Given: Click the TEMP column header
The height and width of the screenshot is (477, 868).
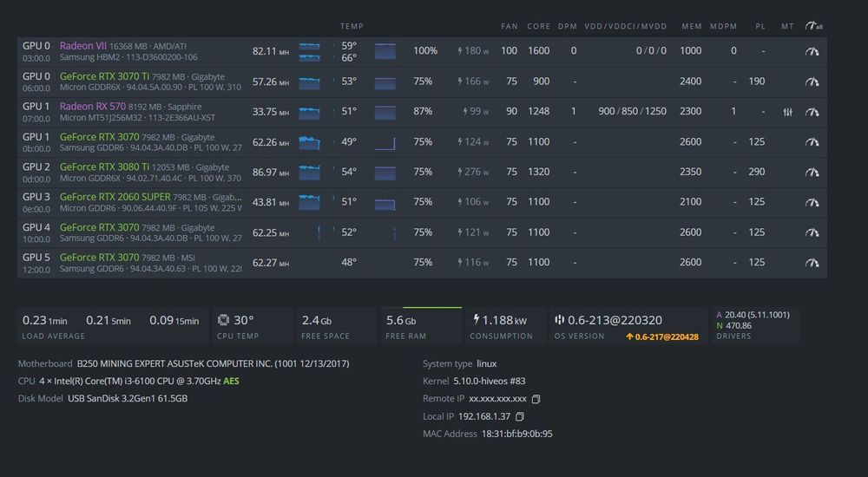Looking at the screenshot, I should [x=352, y=26].
